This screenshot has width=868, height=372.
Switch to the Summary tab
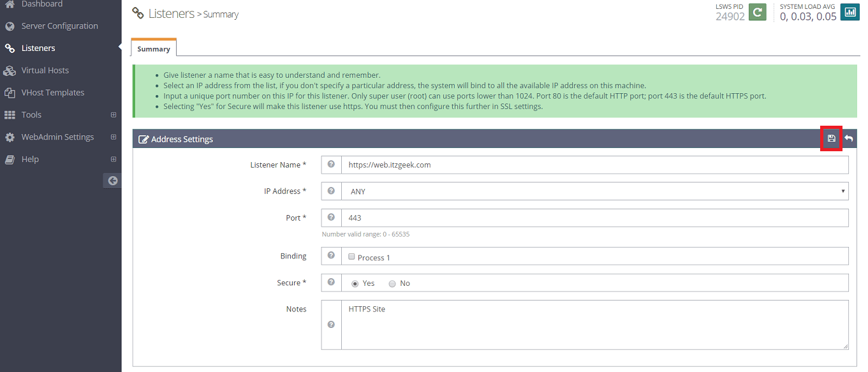[x=154, y=48]
